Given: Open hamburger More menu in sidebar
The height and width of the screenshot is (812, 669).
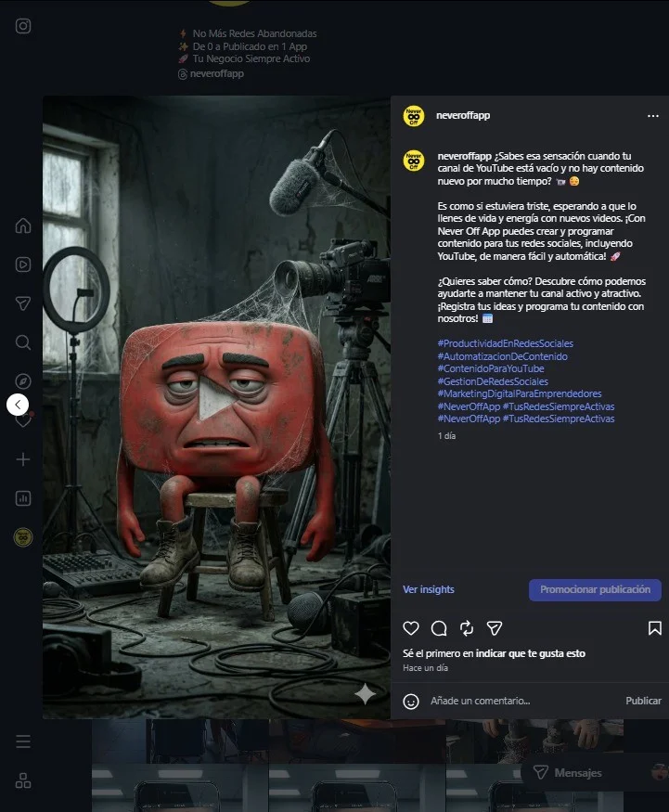Looking at the screenshot, I should 23,741.
